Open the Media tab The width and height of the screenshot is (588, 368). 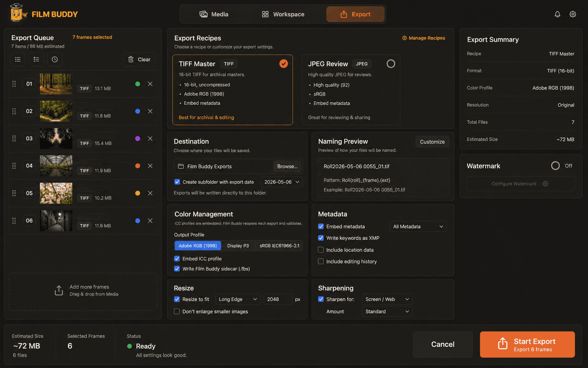(x=214, y=14)
